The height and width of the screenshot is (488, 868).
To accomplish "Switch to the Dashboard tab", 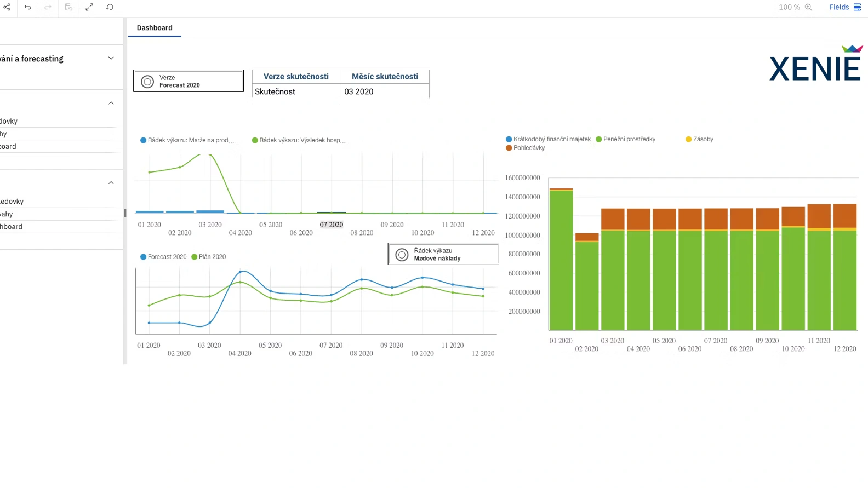I will coord(155,28).
